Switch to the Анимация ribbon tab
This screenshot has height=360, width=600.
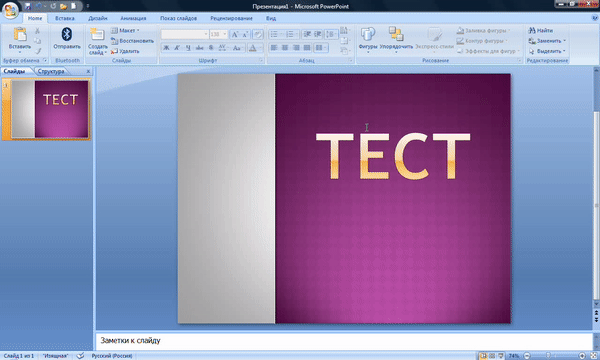[x=133, y=18]
